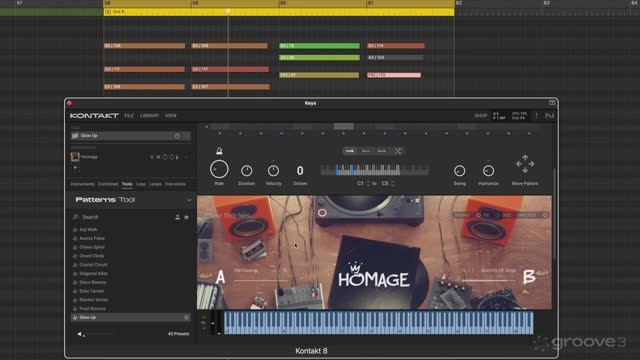Select the Disco Bounce preset
The image size is (640, 360).
(93, 282)
